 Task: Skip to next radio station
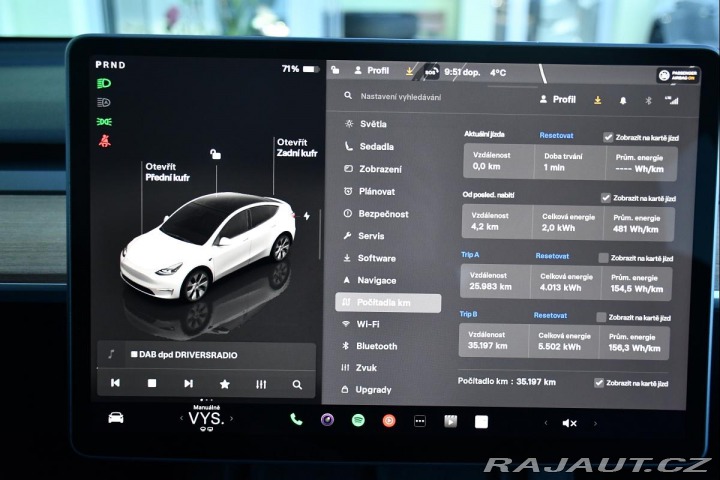(188, 384)
